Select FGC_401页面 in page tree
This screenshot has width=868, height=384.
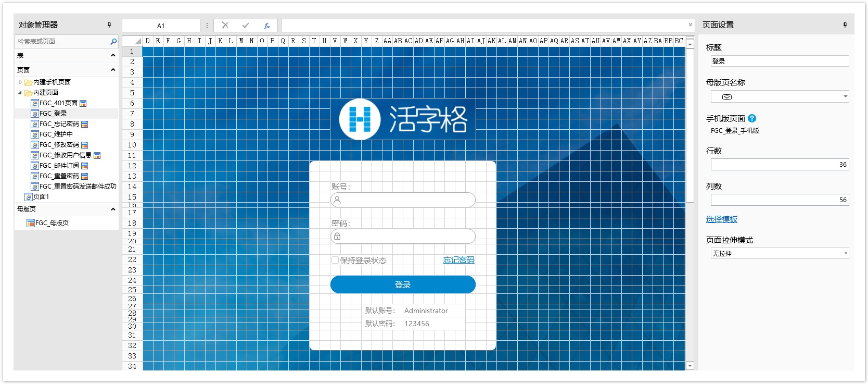click(58, 103)
